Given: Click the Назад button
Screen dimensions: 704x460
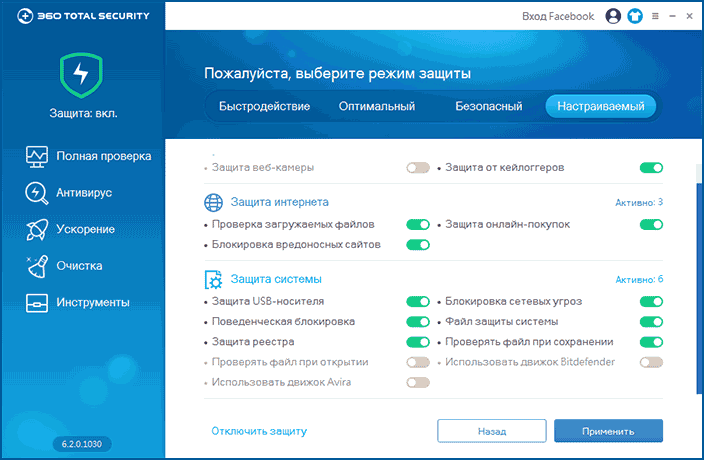Looking at the screenshot, I should point(492,431).
